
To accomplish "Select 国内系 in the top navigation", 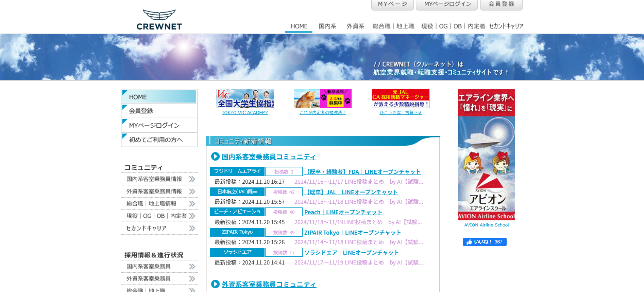I will coord(327,26).
